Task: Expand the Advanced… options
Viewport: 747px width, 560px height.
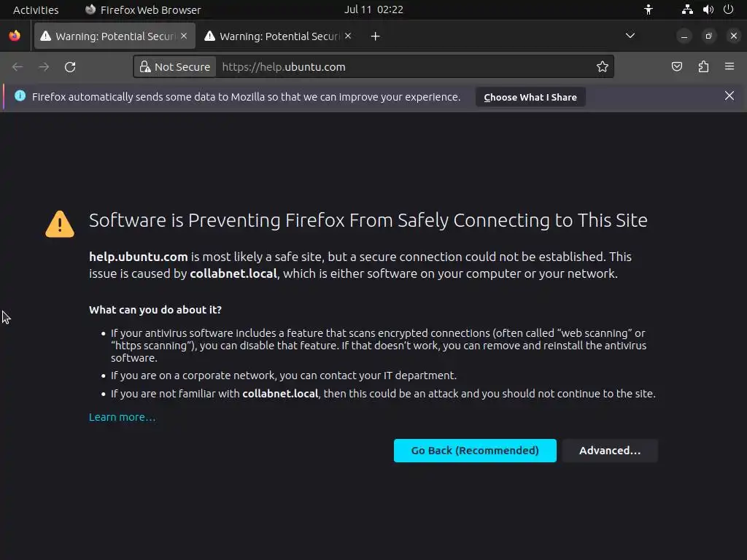Action: pyautogui.click(x=610, y=451)
